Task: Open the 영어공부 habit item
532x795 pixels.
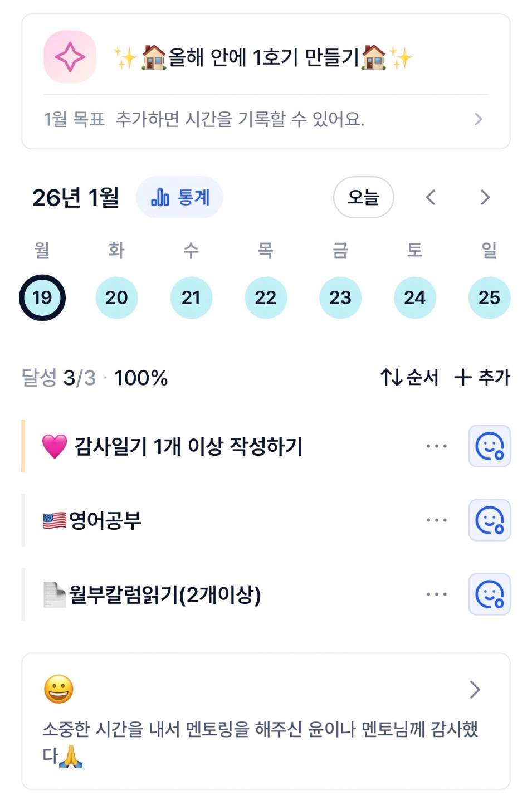Action: tap(106, 520)
